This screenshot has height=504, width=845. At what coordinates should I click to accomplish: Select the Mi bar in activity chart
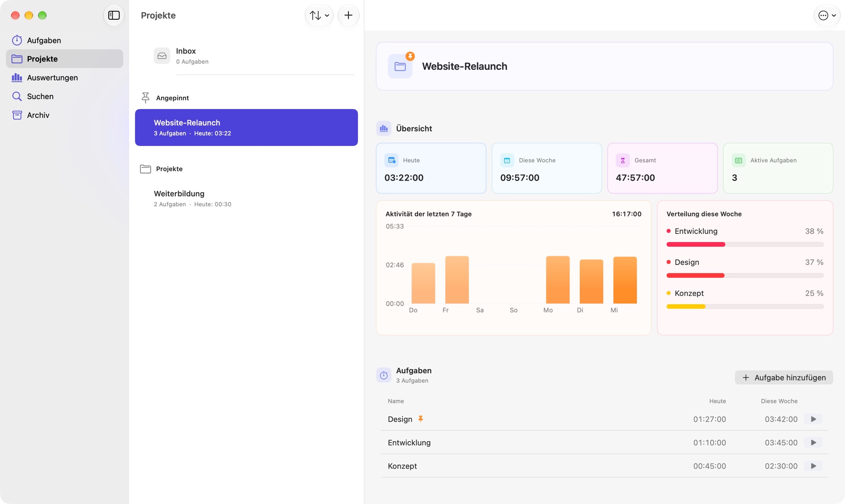pyautogui.click(x=625, y=280)
